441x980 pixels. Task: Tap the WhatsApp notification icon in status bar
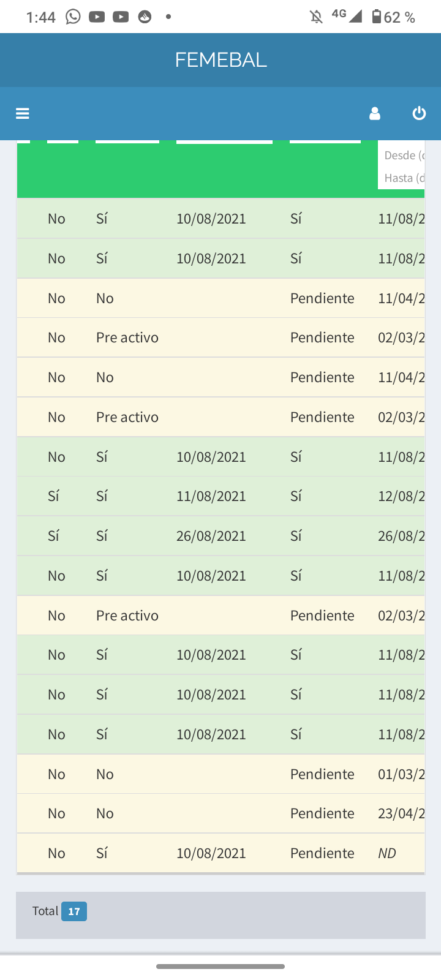[73, 17]
